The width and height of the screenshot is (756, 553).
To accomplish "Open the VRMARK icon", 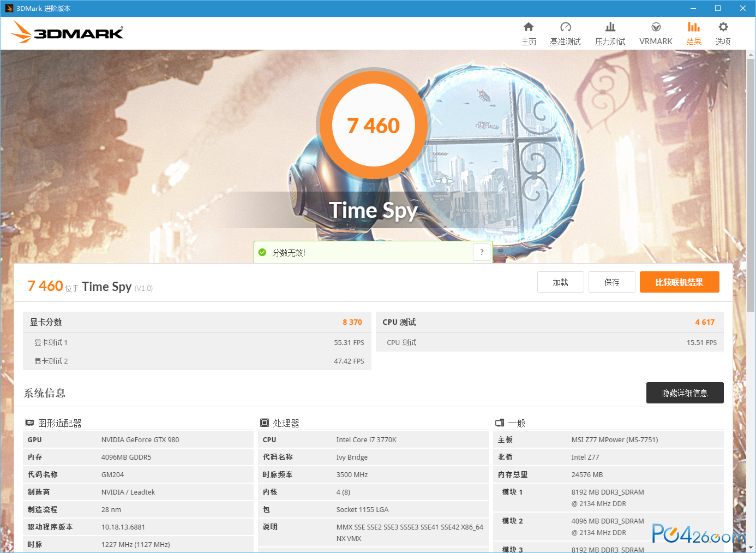I will tap(656, 27).
